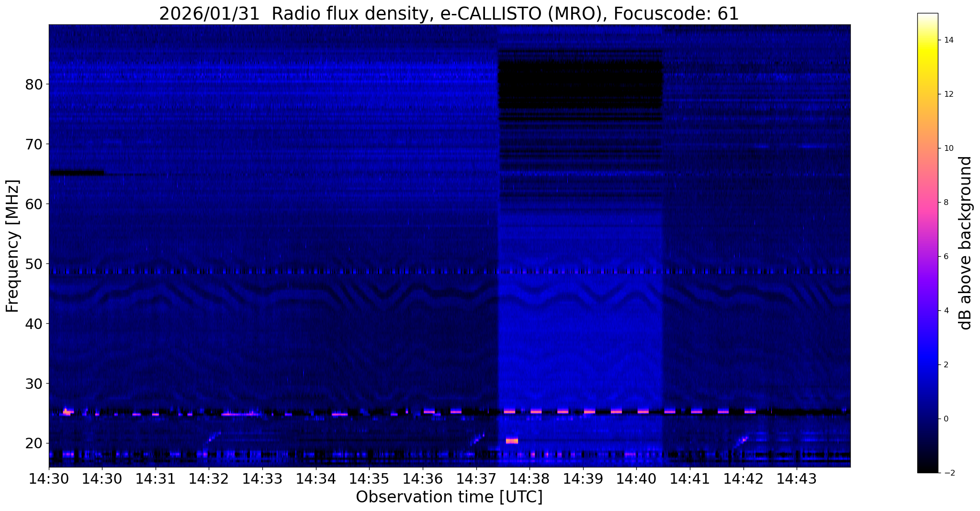The width and height of the screenshot is (980, 511).
Task: Click the colorbar tick label 14
Action: (x=948, y=40)
